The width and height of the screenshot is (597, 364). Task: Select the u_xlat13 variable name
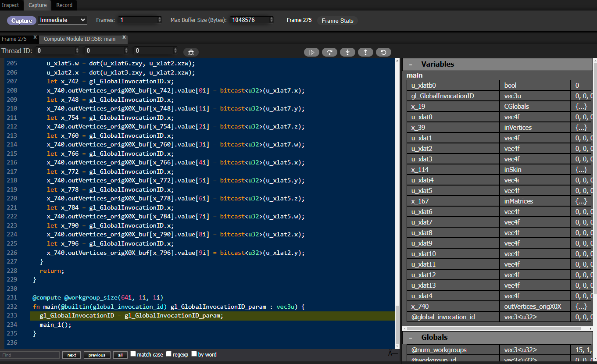[x=423, y=285]
